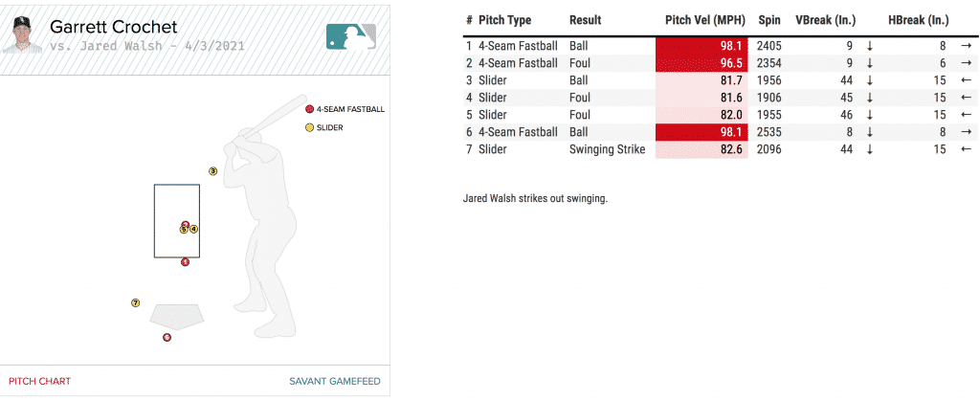The height and width of the screenshot is (401, 980).
Task: Click the home plate graphic
Action: click(x=177, y=315)
